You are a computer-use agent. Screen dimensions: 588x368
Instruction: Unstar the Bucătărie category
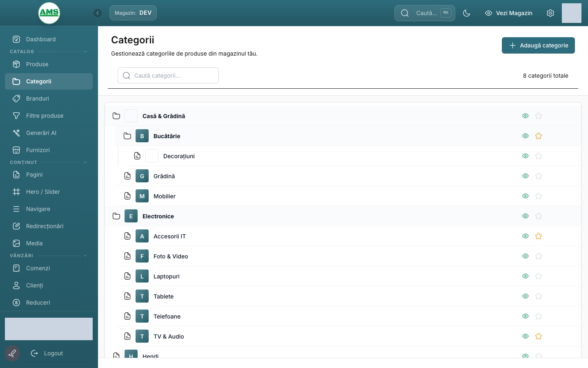pos(539,136)
